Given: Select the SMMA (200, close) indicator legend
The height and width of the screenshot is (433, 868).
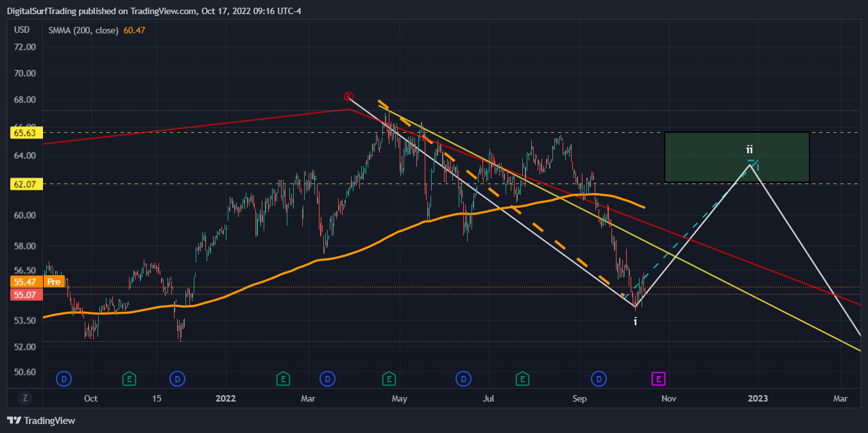Looking at the screenshot, I should pyautogui.click(x=83, y=30).
